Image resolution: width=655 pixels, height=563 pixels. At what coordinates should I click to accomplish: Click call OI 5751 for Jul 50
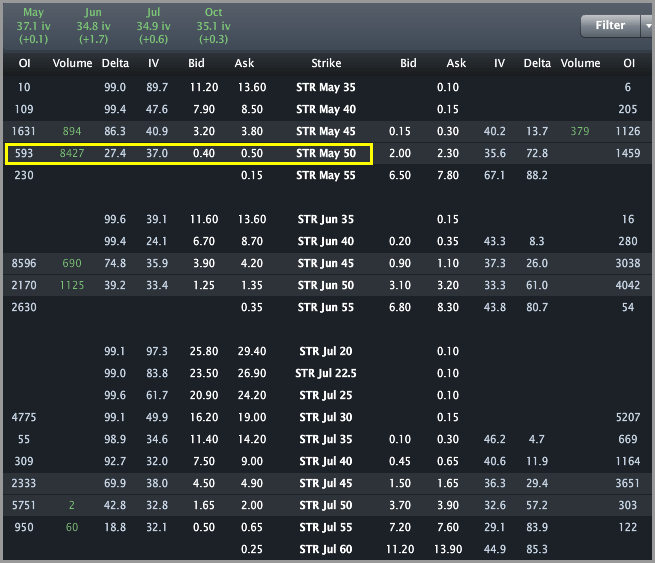(x=24, y=505)
